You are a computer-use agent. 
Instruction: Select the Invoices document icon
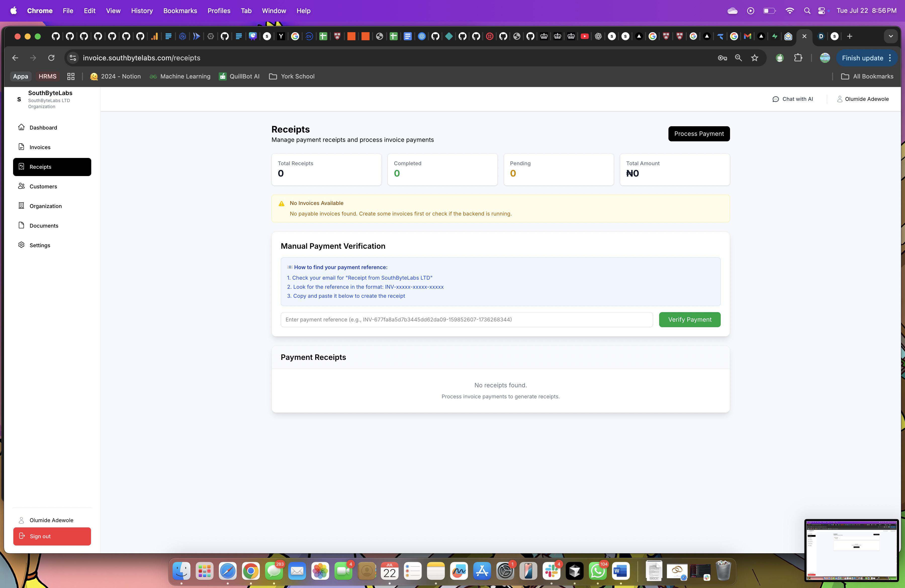point(21,147)
